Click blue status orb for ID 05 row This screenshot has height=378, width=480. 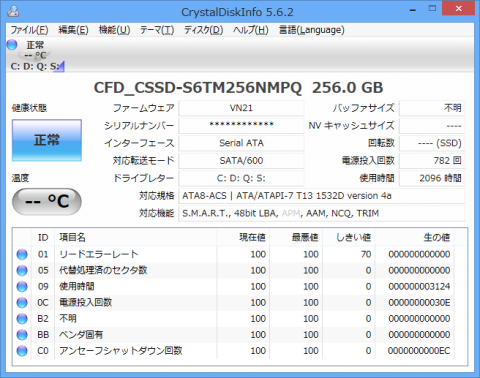click(22, 270)
